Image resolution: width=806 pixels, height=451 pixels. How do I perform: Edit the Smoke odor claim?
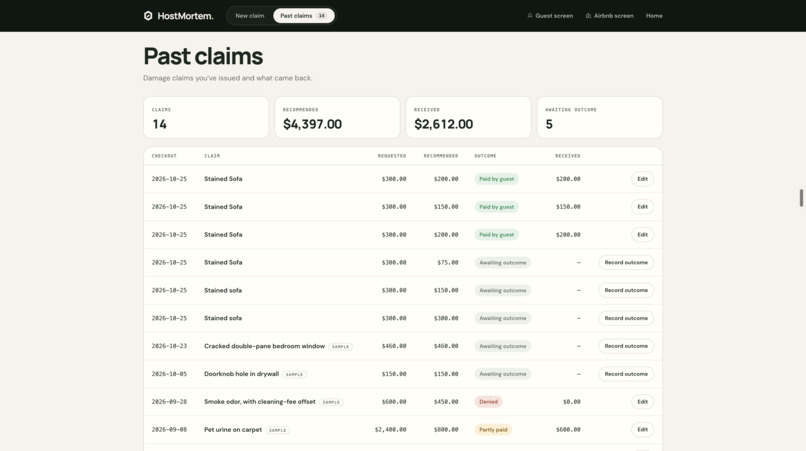pyautogui.click(x=642, y=402)
